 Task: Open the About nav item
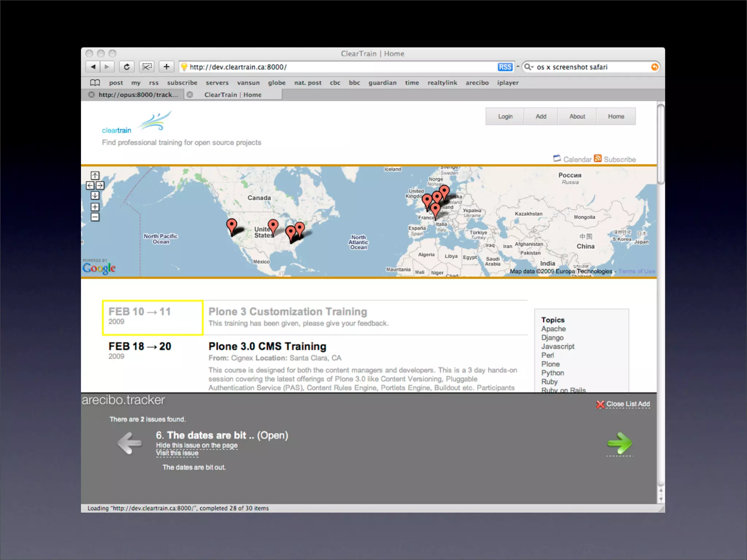coord(577,116)
